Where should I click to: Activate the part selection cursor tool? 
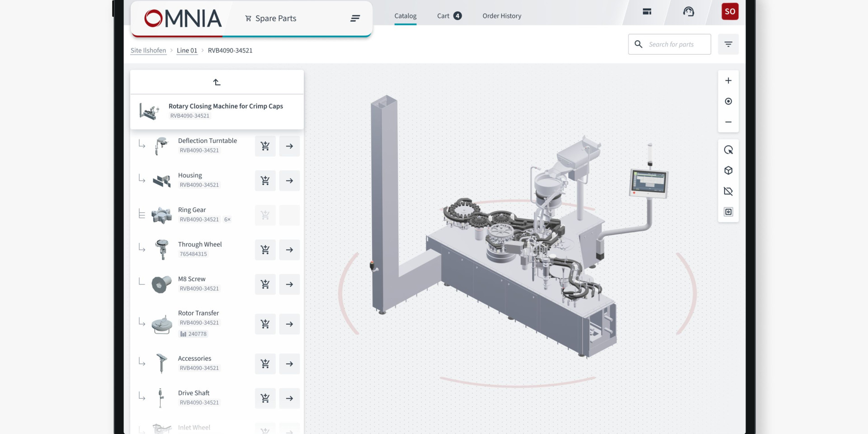(x=728, y=150)
